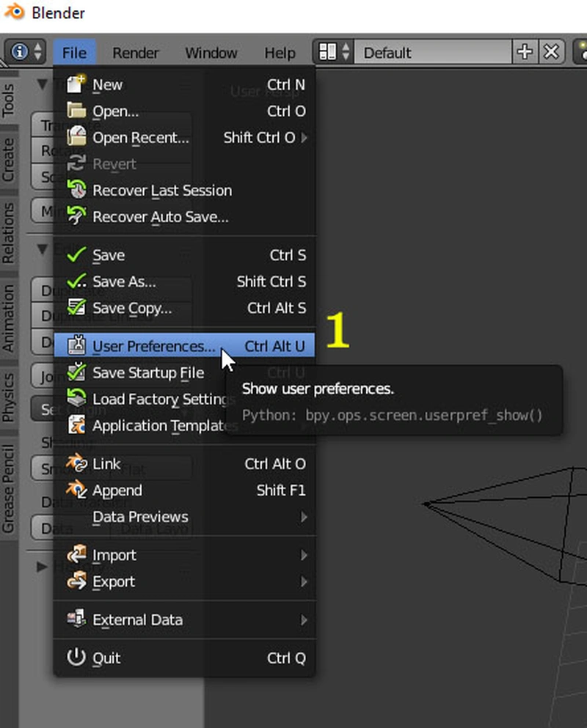Open the Render menu
Viewport: 587px width, 728px height.
136,53
